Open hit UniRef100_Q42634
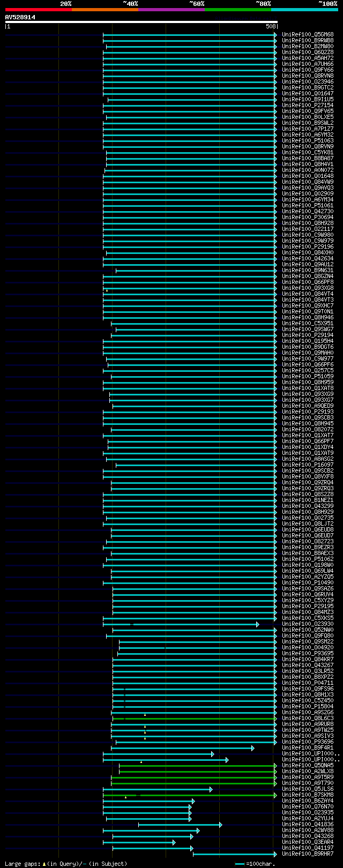 (308, 259)
